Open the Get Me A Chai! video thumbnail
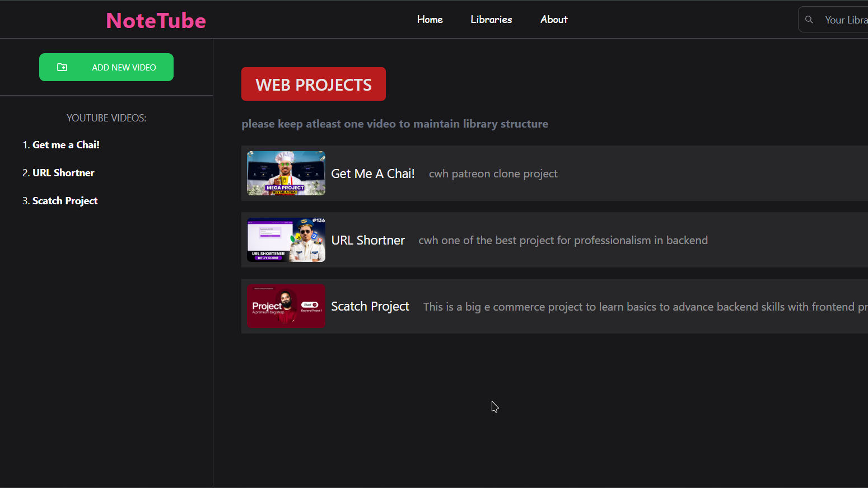This screenshot has width=868, height=488. pyautogui.click(x=286, y=173)
